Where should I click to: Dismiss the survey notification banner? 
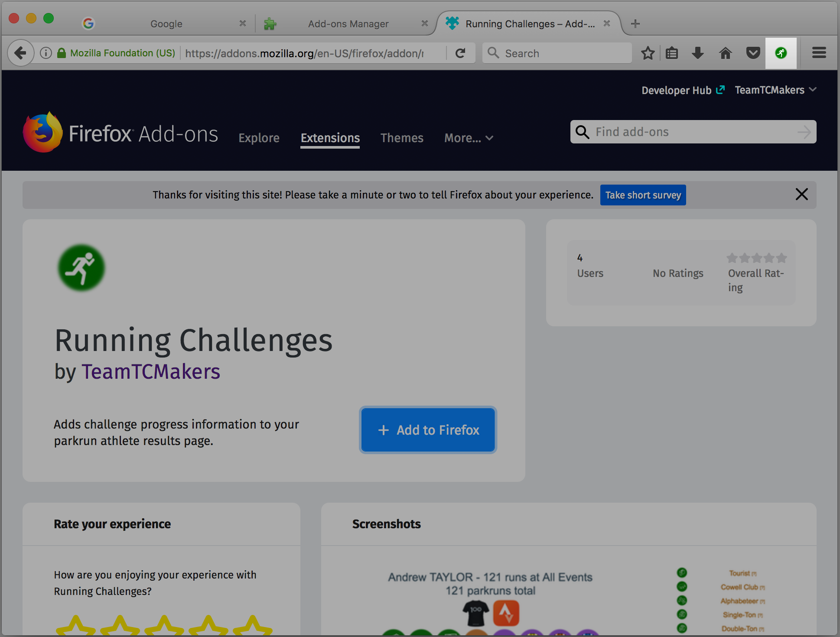(801, 195)
